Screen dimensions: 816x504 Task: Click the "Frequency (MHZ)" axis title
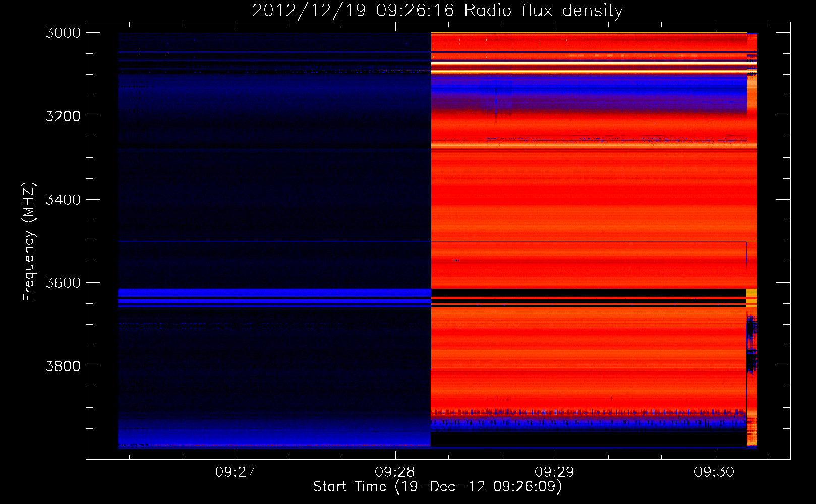pyautogui.click(x=29, y=241)
